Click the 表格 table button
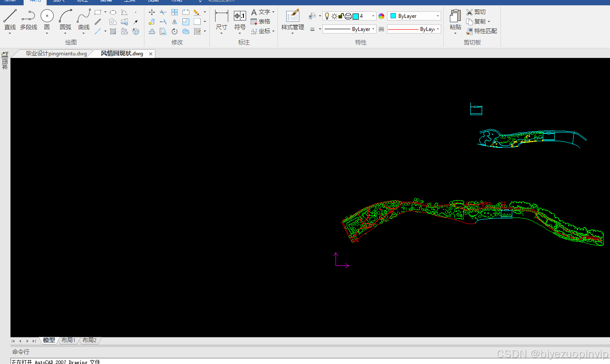Viewport: 610px width, 364px height. (260, 21)
